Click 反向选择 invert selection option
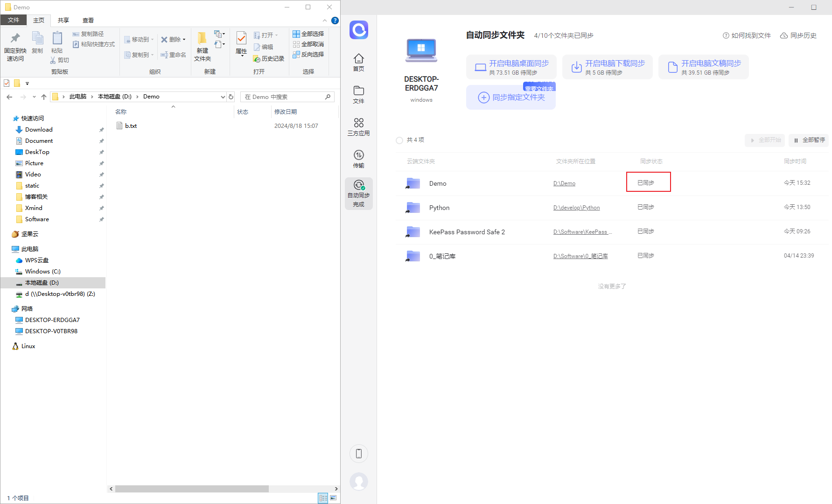This screenshot has height=504, width=832. [x=308, y=54]
